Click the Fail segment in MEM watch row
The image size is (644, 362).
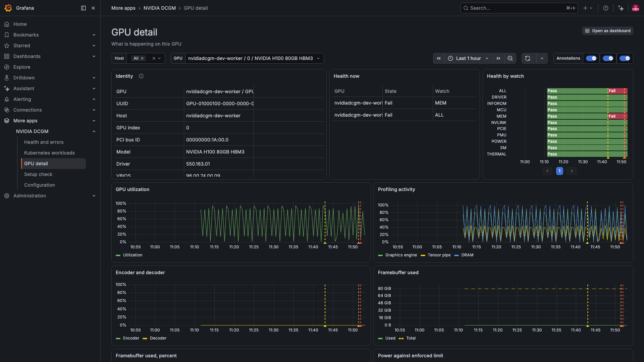tap(618, 116)
